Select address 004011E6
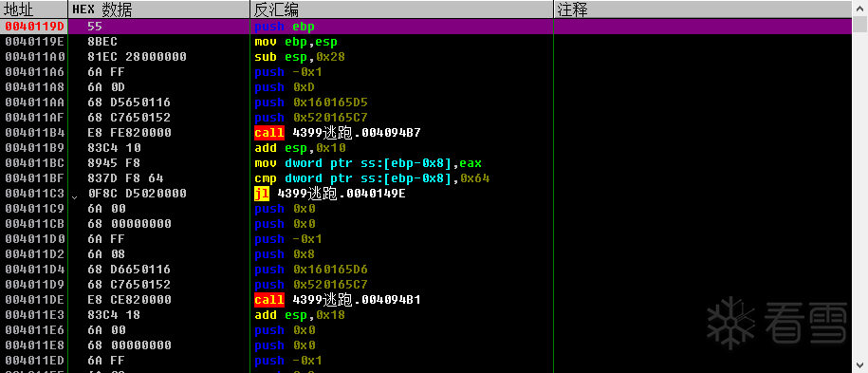This screenshot has height=373, width=868. (x=34, y=330)
